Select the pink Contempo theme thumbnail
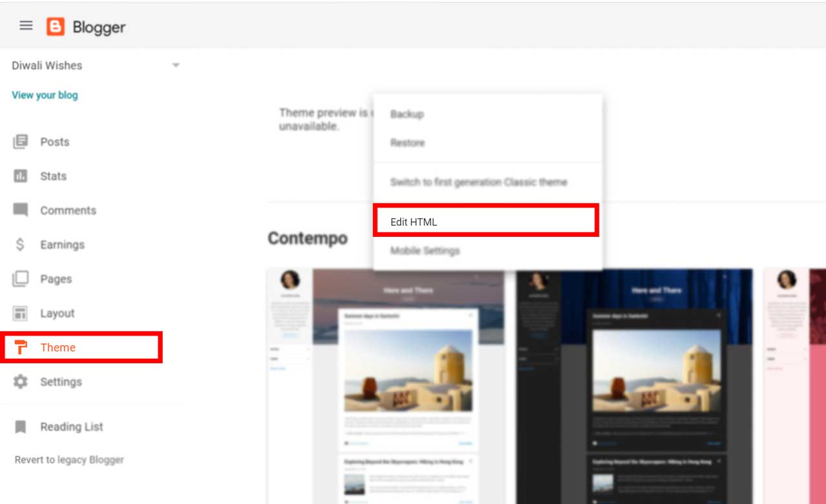Image resolution: width=826 pixels, height=504 pixels. (x=794, y=386)
